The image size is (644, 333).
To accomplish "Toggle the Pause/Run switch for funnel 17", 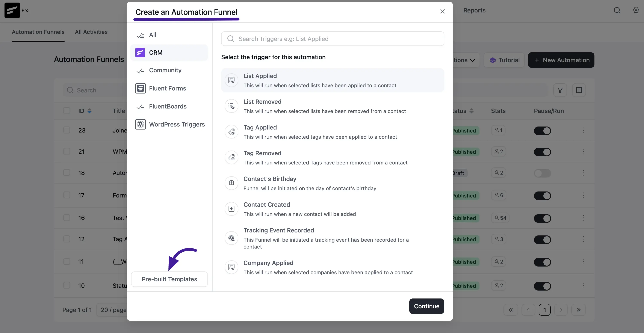I will pos(543,196).
